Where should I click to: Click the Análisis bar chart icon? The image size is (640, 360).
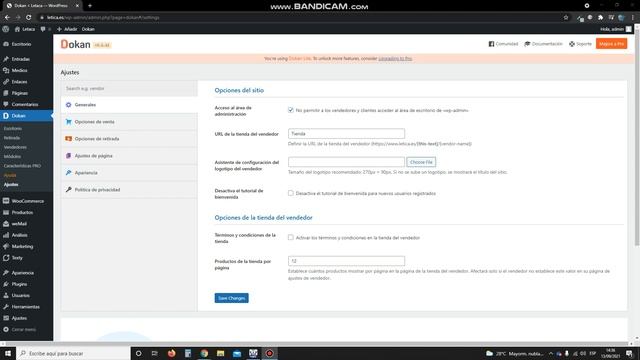pos(6,236)
